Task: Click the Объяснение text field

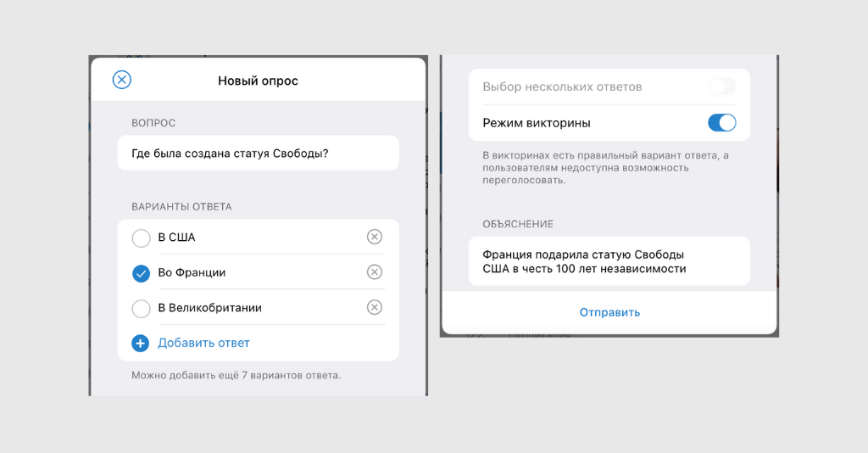Action: [x=609, y=261]
